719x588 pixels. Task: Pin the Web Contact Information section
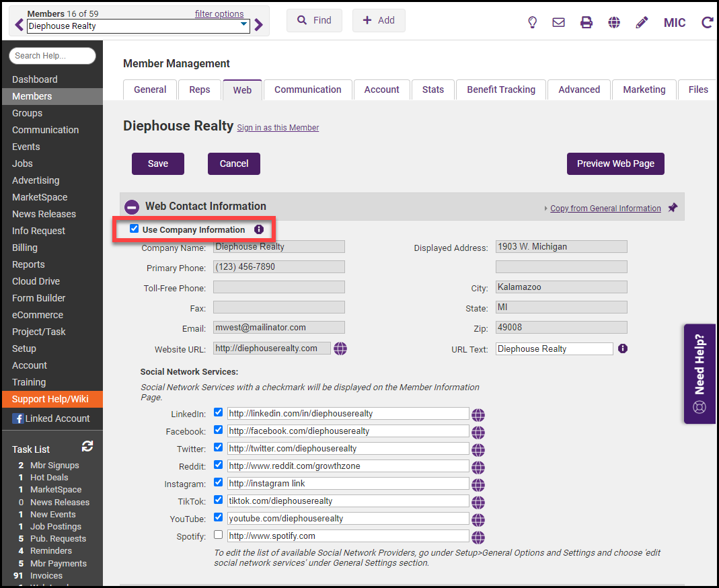tap(673, 208)
